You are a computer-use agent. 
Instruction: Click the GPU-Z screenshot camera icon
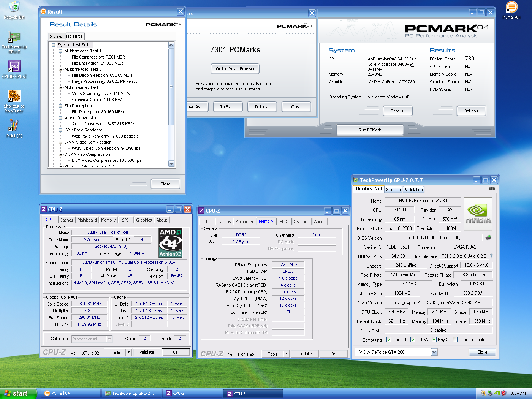click(x=491, y=188)
